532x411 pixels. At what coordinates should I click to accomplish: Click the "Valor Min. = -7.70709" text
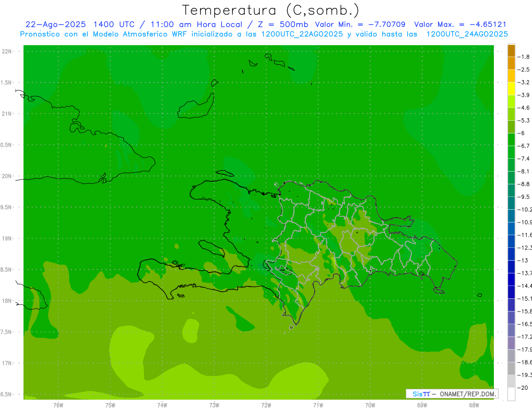pos(360,25)
